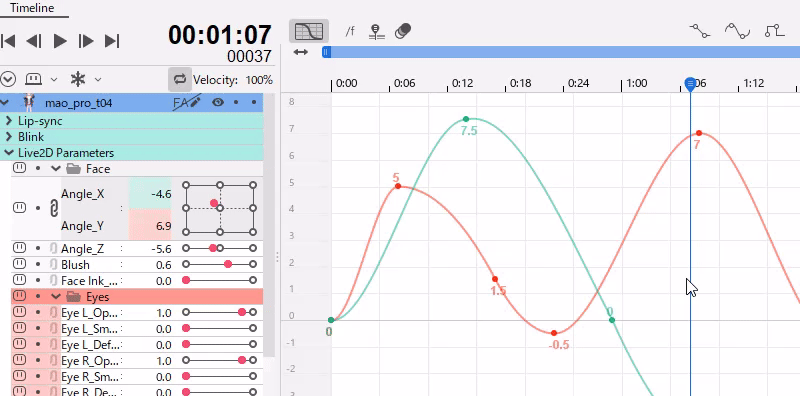The height and width of the screenshot is (396, 800).
Task: Select the smooth bezier curve icon
Action: tap(737, 31)
